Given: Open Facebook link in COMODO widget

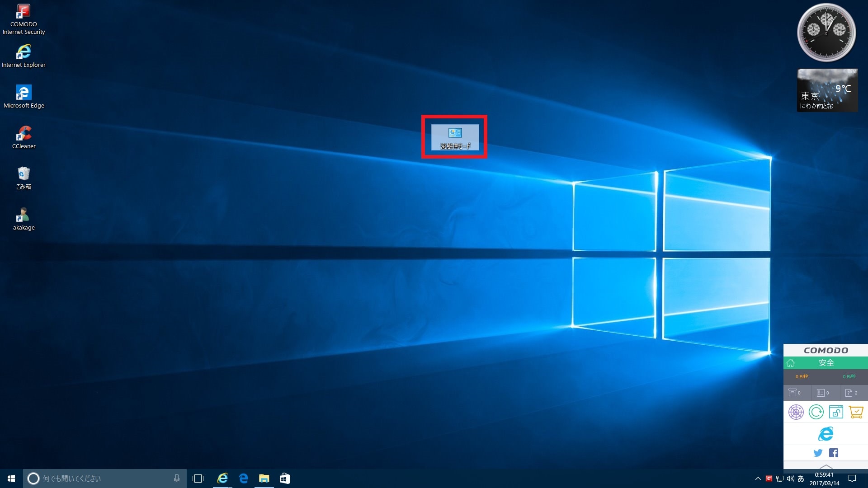Looking at the screenshot, I should click(834, 453).
